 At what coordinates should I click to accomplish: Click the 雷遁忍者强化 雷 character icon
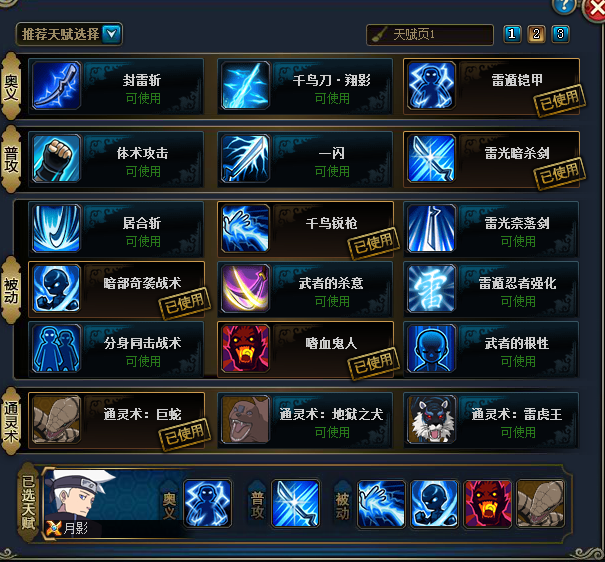(x=431, y=288)
